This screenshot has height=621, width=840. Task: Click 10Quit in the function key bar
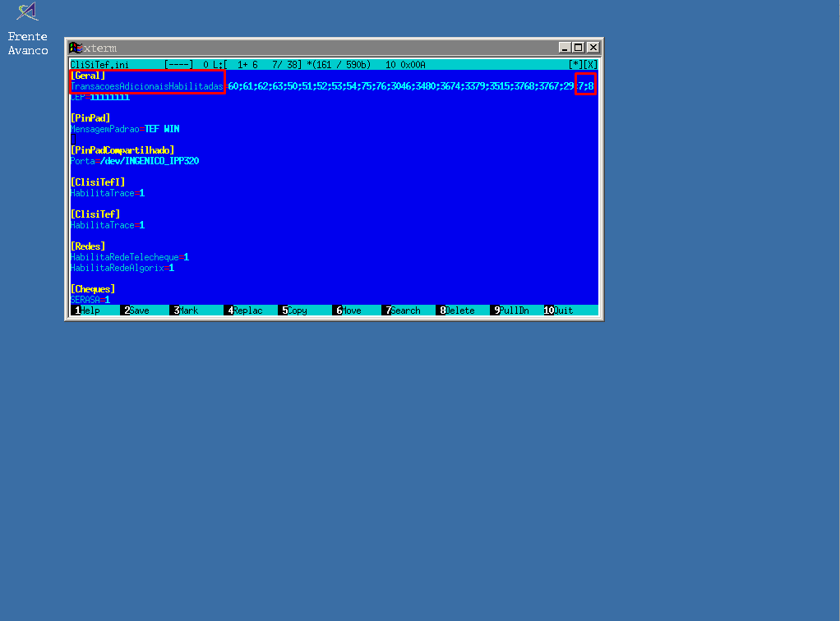558,310
